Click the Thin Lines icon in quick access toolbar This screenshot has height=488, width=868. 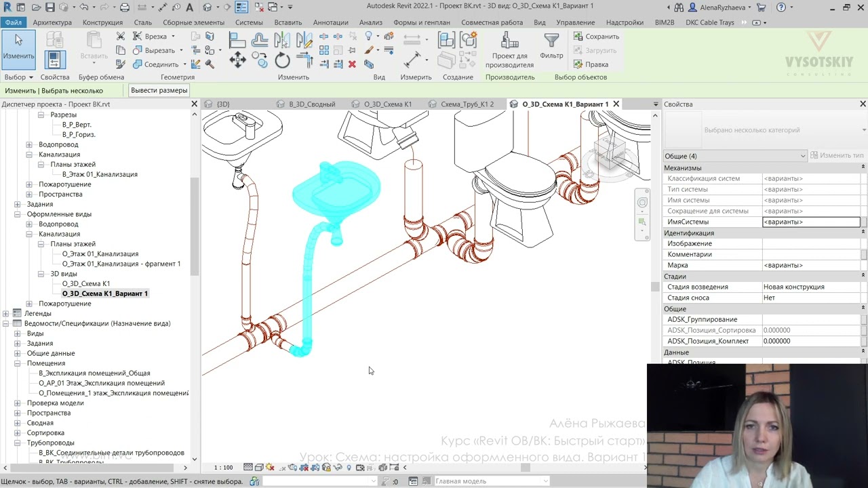click(241, 7)
